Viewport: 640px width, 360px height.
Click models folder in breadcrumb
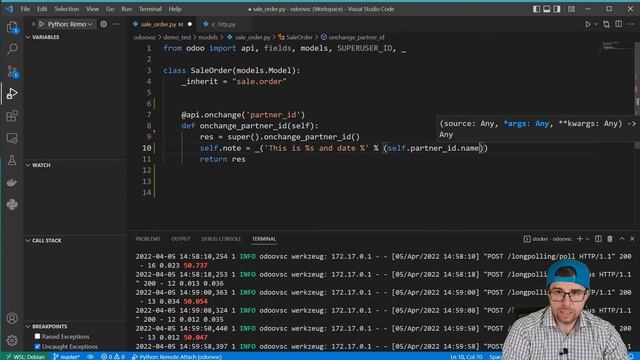(x=208, y=37)
